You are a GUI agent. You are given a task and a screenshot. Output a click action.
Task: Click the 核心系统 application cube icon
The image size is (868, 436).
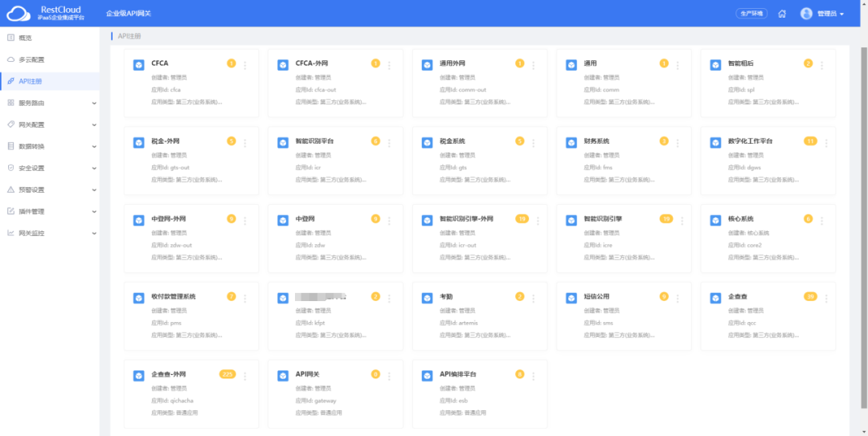point(715,220)
